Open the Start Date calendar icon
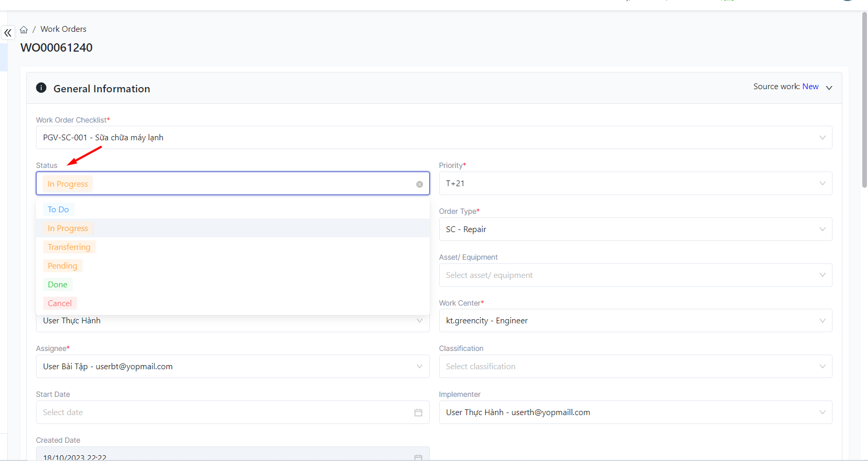 (x=418, y=413)
